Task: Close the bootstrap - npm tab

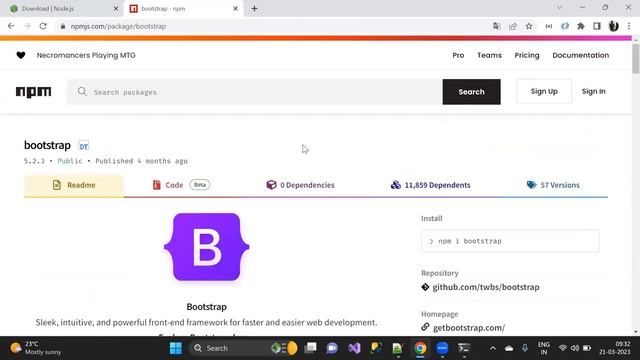Action: (x=235, y=8)
